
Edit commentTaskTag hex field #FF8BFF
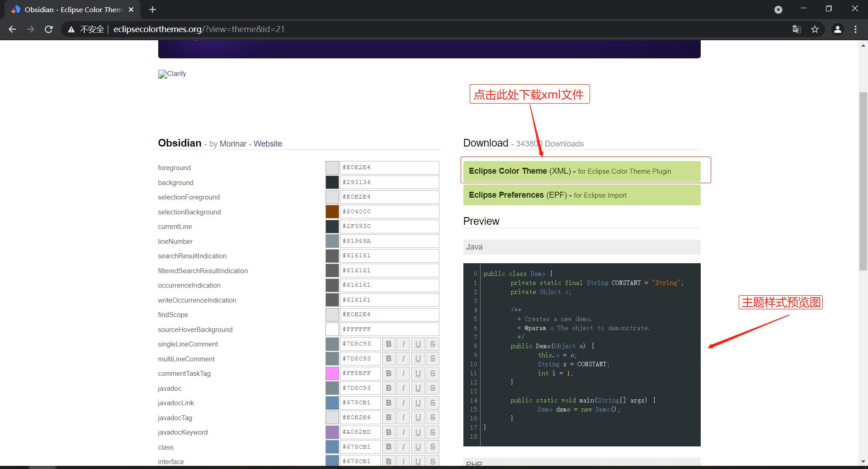tap(360, 374)
